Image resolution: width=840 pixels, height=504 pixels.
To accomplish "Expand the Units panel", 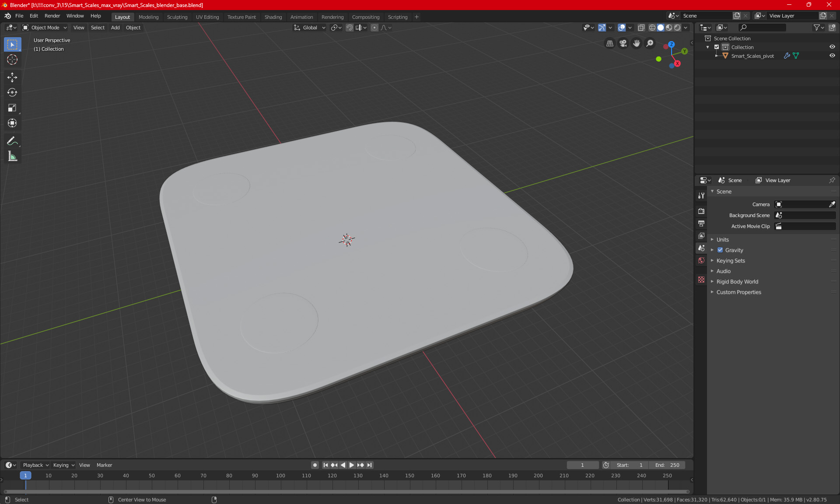I will point(723,240).
